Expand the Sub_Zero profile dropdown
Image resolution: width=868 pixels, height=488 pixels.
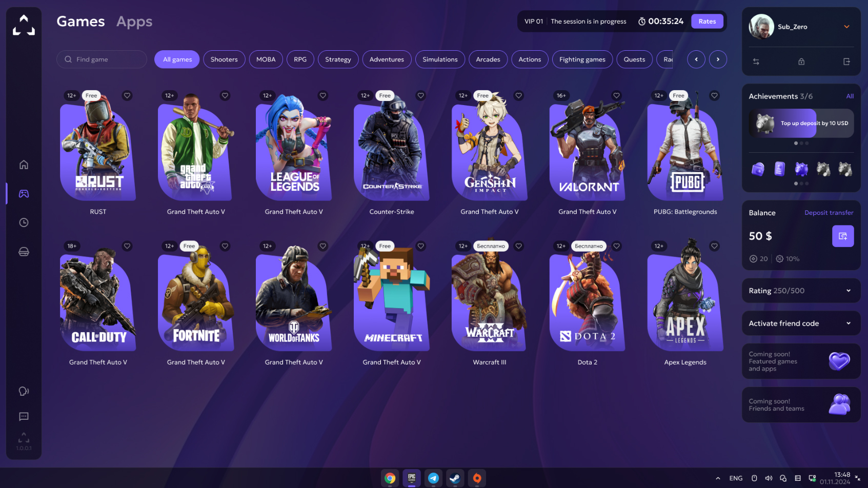(846, 27)
